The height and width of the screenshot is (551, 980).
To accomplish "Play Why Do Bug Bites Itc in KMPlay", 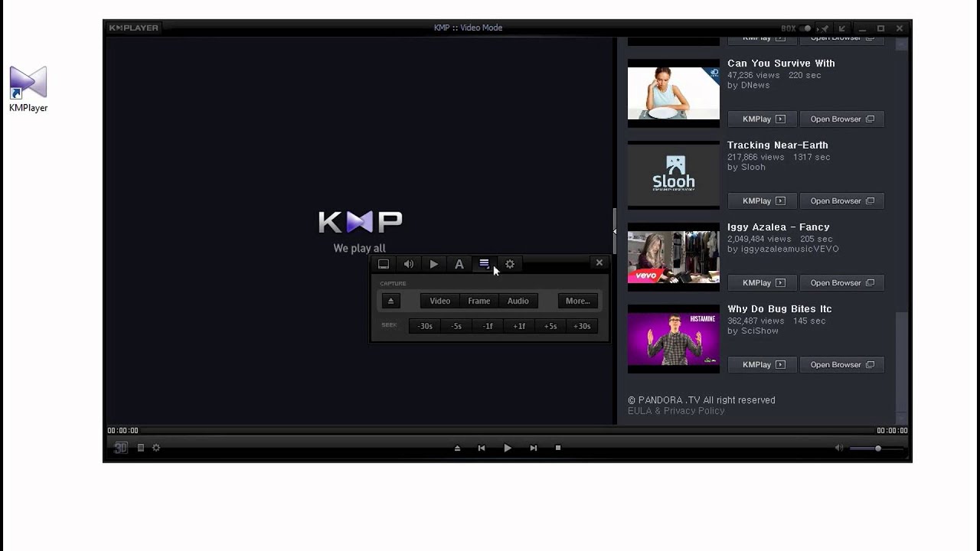I will click(763, 365).
